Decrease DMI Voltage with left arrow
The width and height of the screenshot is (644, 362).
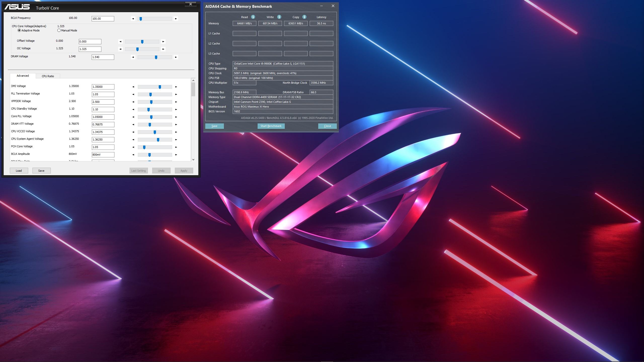(x=133, y=87)
